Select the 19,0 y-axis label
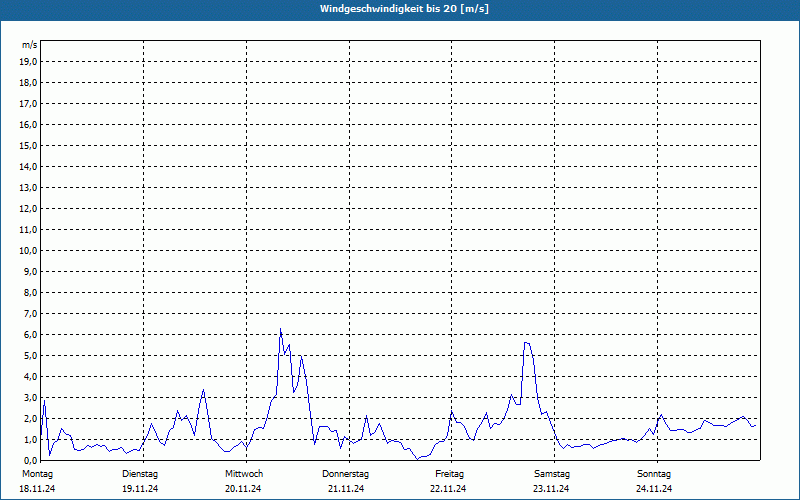This screenshot has height=500, width=800. [29, 61]
